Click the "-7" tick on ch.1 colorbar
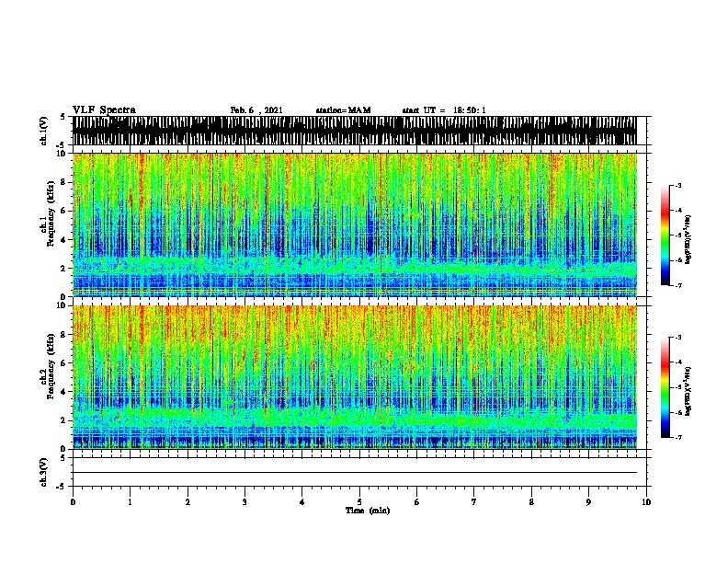Screen dimensions: 728x563 (678, 285)
